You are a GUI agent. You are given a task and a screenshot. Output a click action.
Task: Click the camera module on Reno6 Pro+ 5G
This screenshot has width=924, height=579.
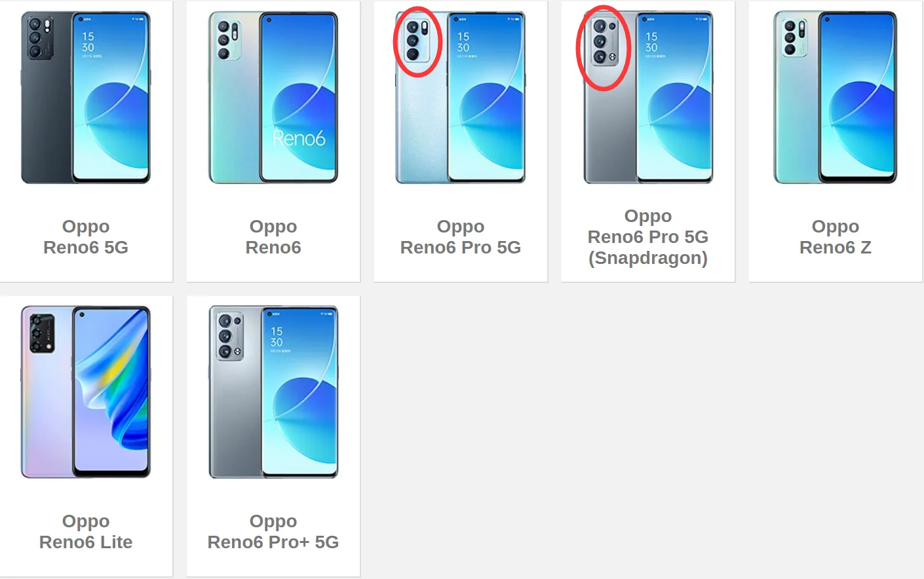pos(230,336)
